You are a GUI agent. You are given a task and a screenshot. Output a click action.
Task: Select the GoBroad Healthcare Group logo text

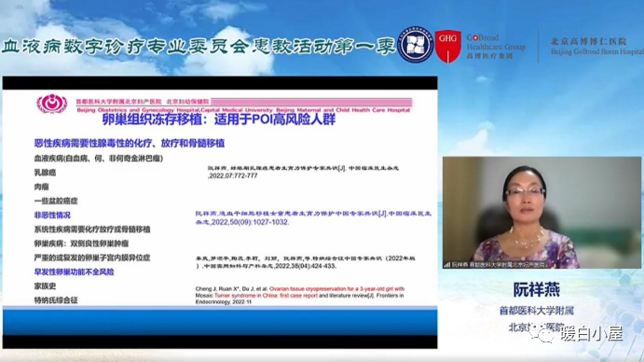pyautogui.click(x=496, y=47)
